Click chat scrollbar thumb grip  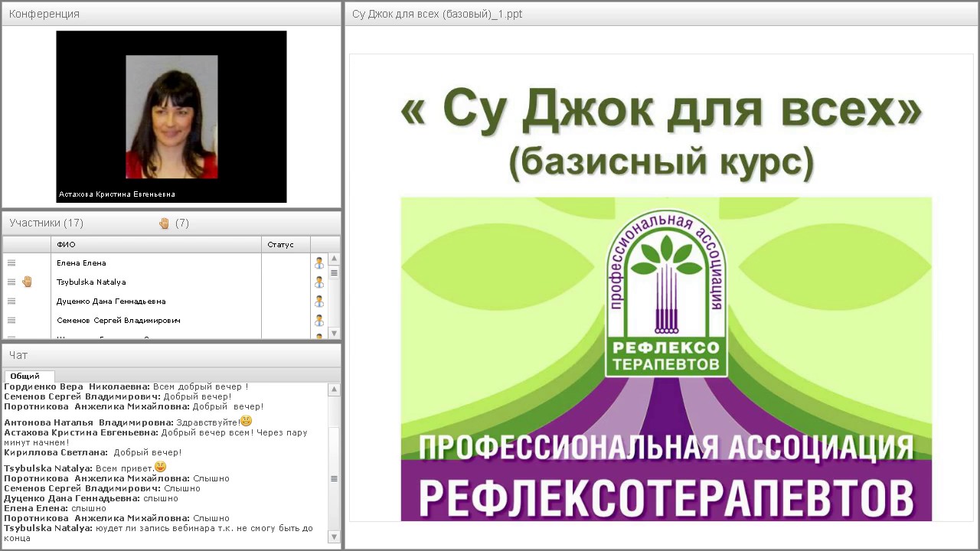click(x=334, y=478)
